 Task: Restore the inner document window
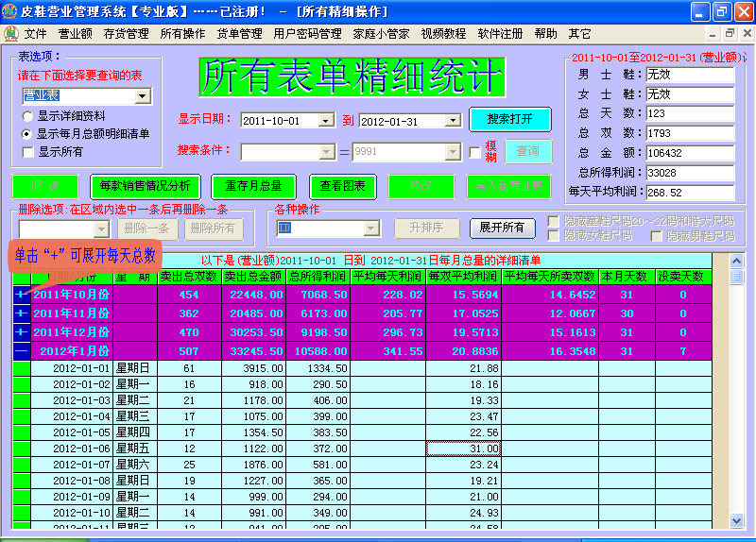pos(730,33)
